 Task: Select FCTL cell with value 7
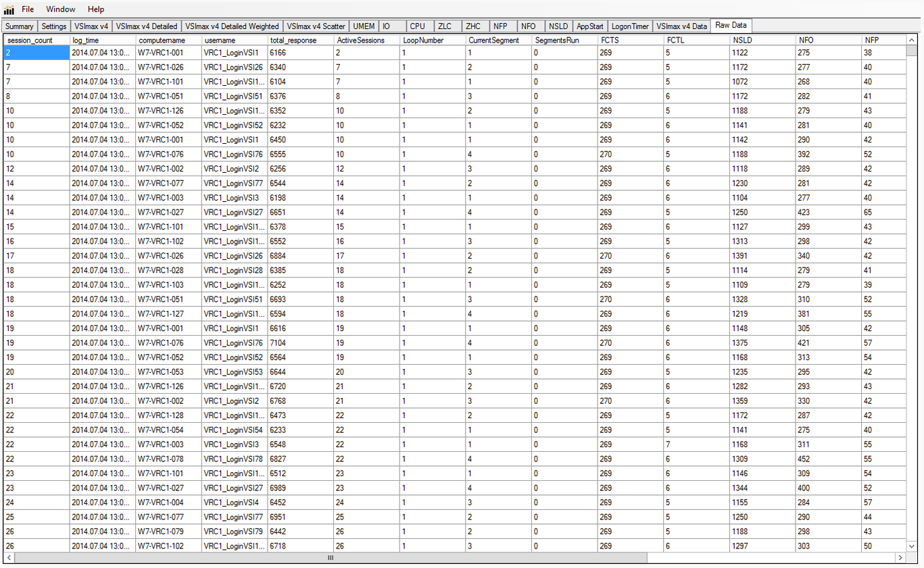click(x=697, y=444)
